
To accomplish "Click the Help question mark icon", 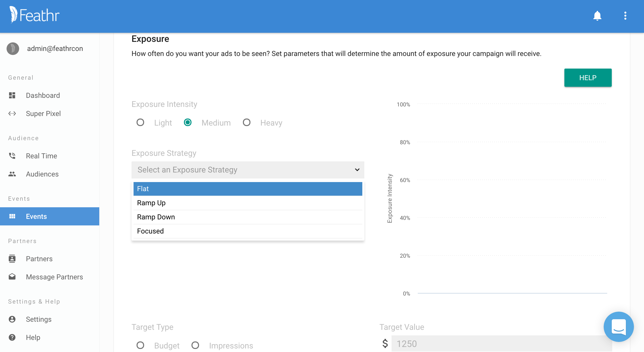I will tap(12, 337).
